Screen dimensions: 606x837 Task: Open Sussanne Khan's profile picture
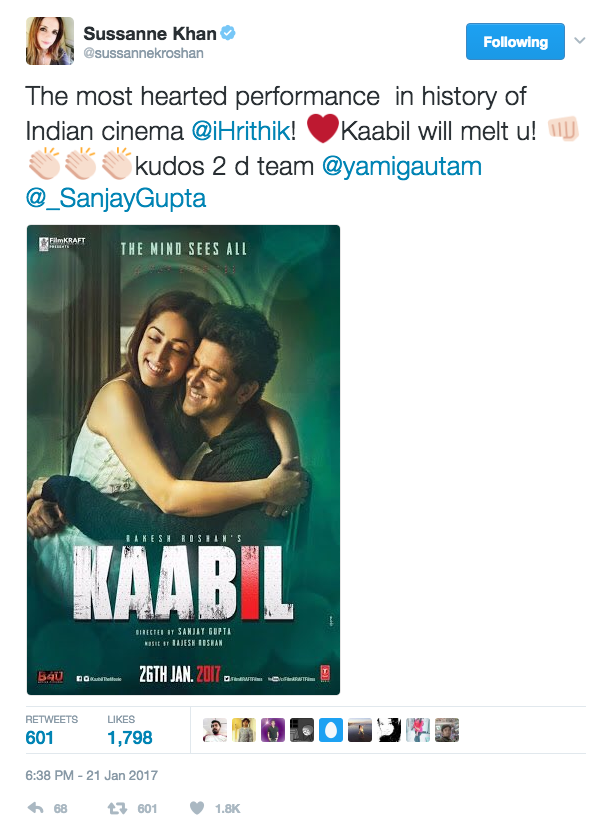tap(50, 41)
